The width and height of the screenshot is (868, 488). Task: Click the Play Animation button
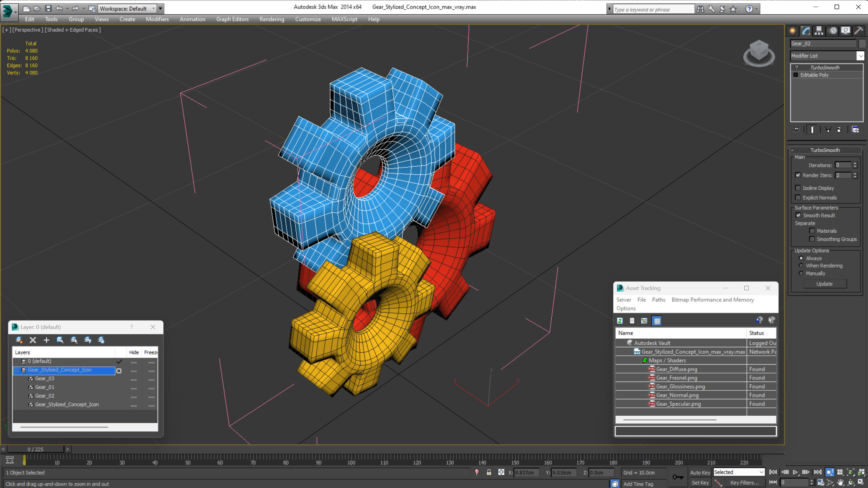click(795, 472)
